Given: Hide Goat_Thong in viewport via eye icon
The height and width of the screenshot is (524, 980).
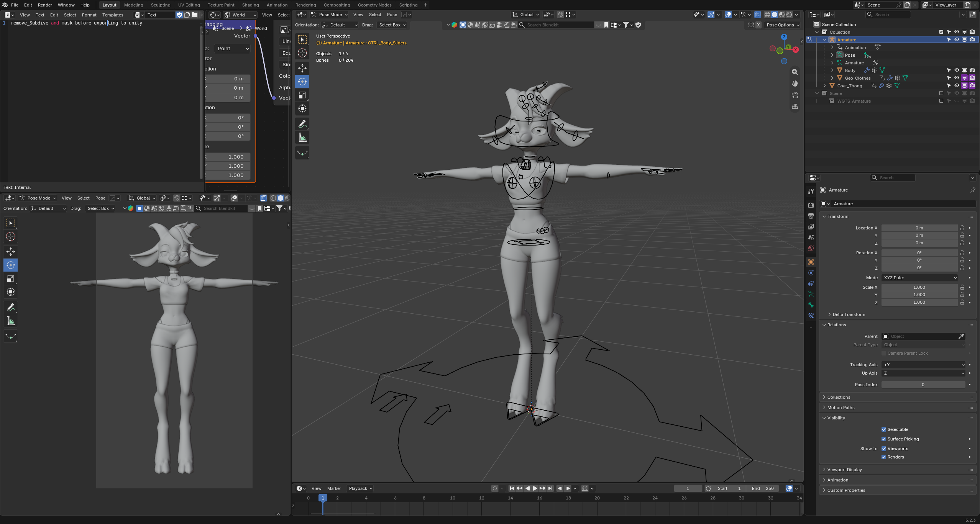Looking at the screenshot, I should coord(957,85).
